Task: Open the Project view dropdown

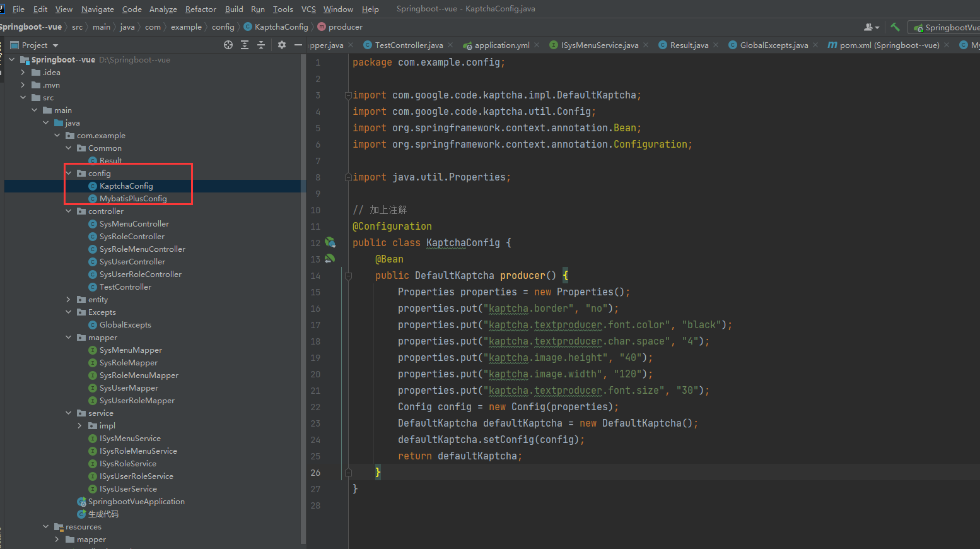Action: 55,45
